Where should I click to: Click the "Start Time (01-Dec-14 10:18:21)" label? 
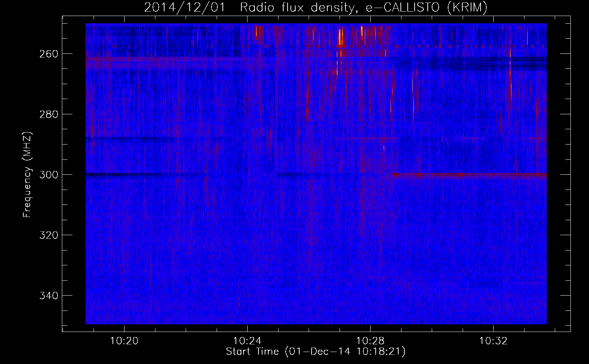point(316,352)
